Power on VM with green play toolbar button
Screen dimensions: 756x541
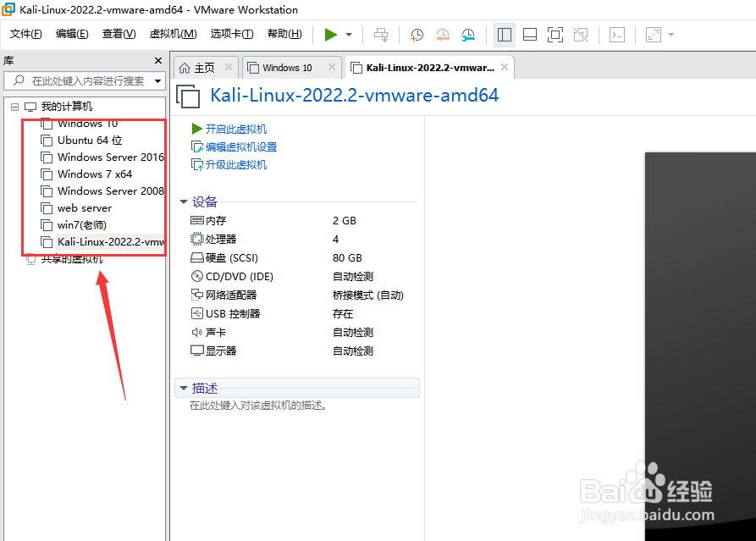click(x=331, y=35)
